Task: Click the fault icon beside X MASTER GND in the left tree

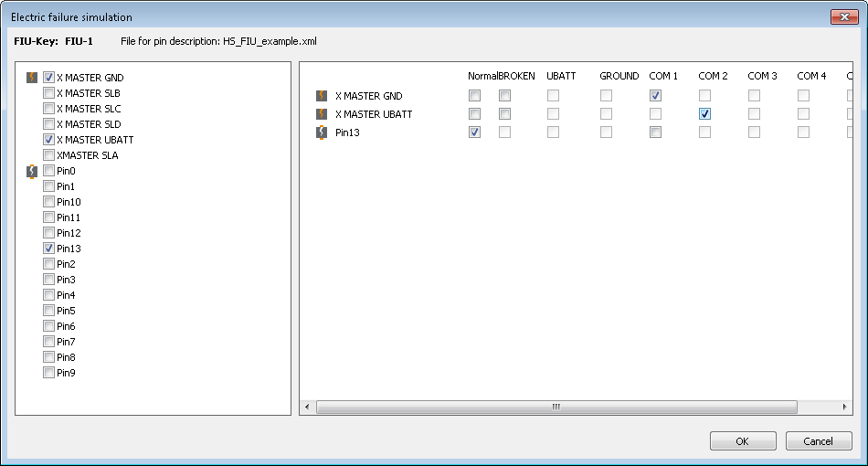Action: pyautogui.click(x=32, y=78)
